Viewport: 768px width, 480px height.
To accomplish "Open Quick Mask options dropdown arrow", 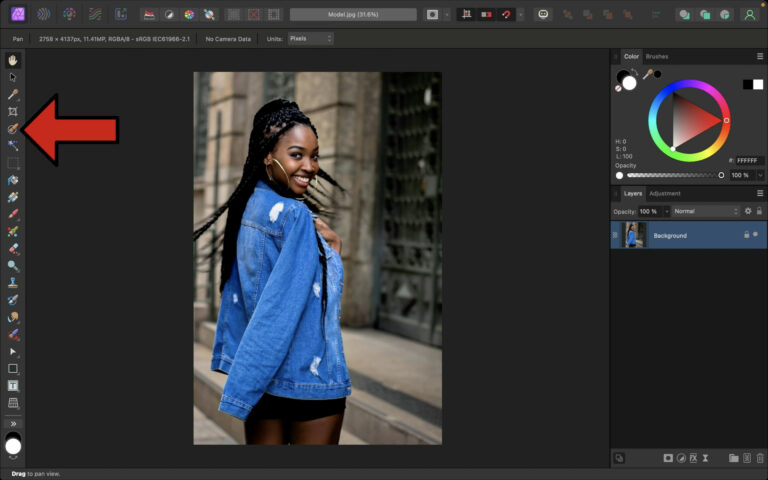I will pyautogui.click(x=447, y=15).
